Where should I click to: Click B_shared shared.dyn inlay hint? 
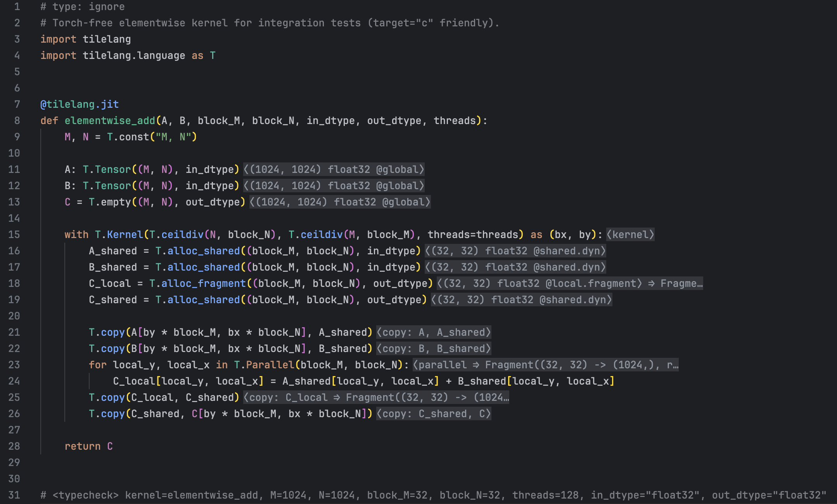pos(515,267)
